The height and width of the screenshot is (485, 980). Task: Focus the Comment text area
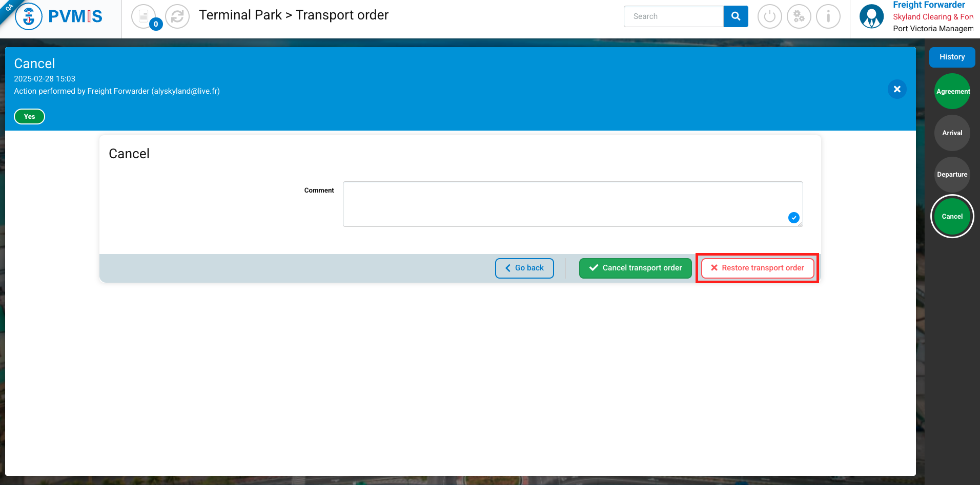564,204
